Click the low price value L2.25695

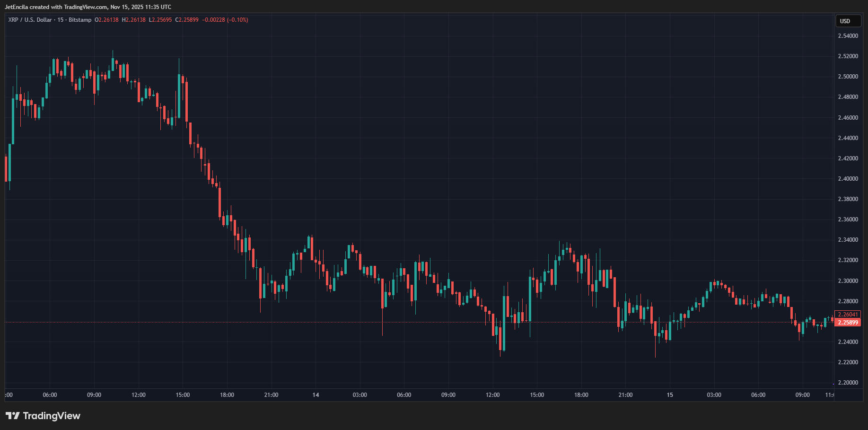(x=160, y=20)
